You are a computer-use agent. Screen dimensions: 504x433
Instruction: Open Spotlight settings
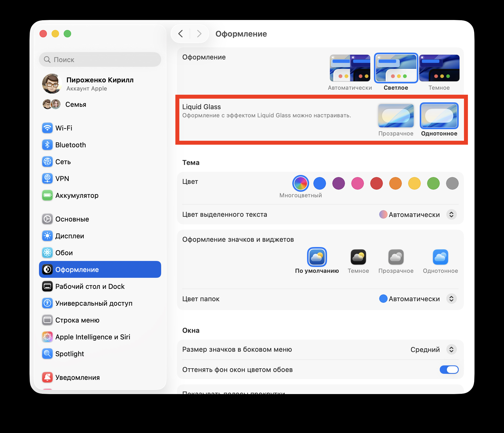pos(70,354)
